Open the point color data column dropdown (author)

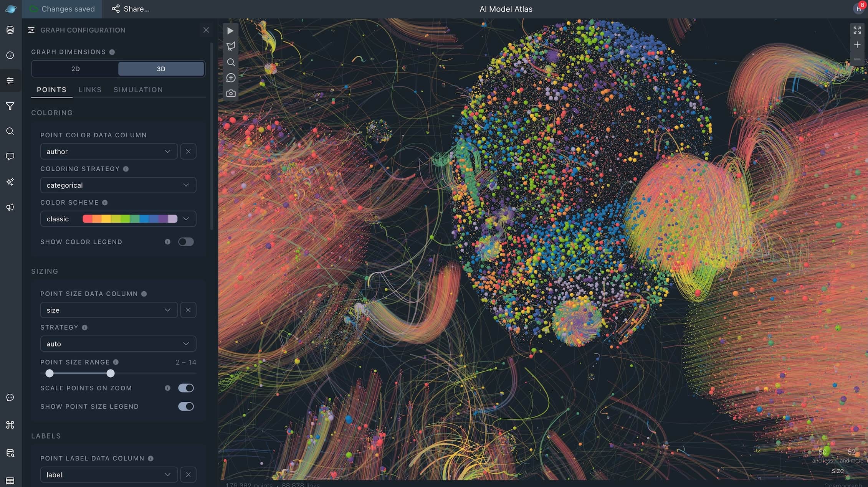[109, 152]
